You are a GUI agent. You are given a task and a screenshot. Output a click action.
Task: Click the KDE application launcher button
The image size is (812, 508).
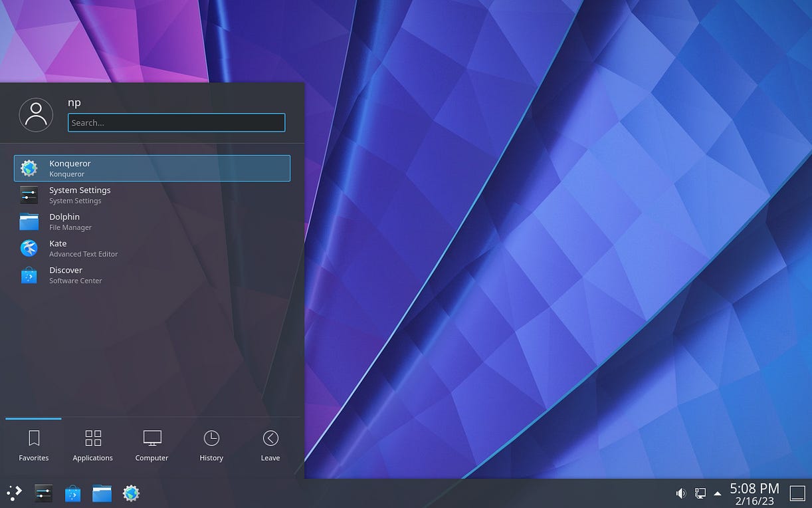(x=15, y=493)
